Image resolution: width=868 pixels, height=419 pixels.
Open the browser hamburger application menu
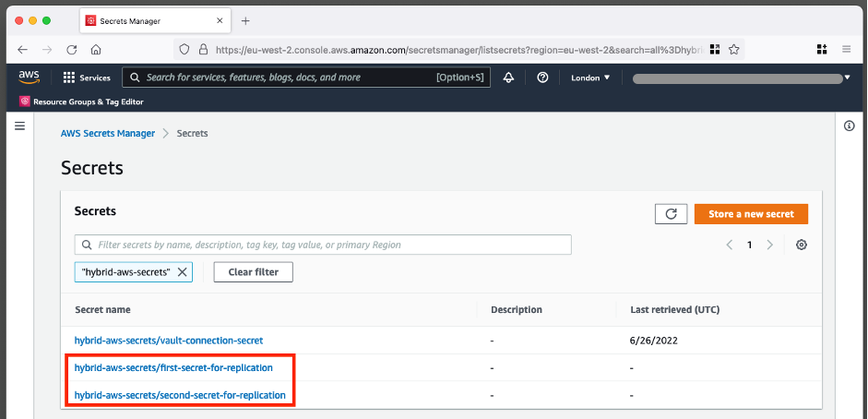(847, 49)
